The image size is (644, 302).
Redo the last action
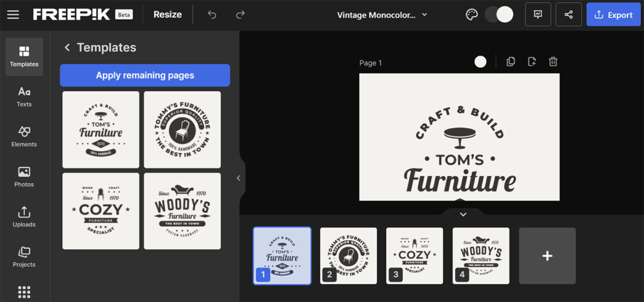240,15
